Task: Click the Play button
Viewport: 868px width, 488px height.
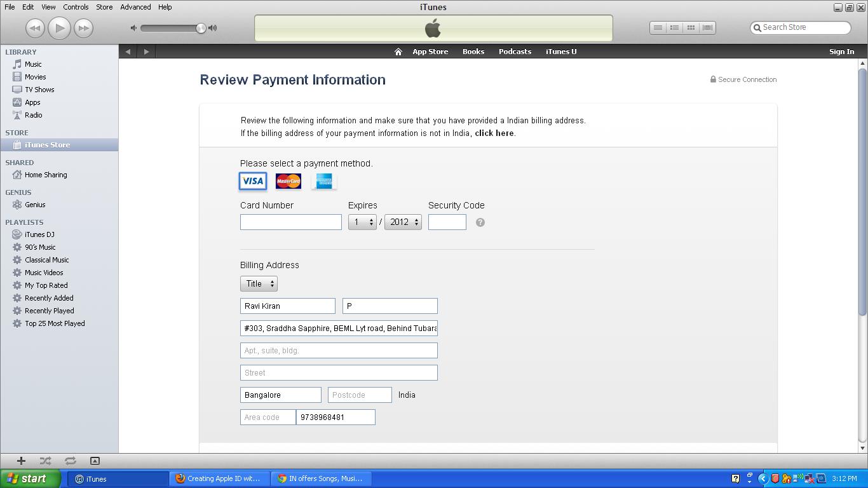Action: [x=59, y=28]
